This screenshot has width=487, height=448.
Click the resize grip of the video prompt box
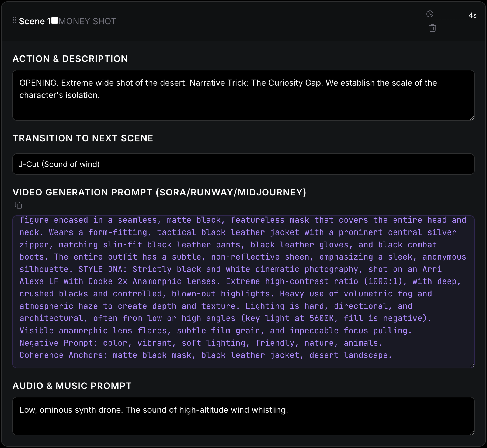[x=472, y=366]
